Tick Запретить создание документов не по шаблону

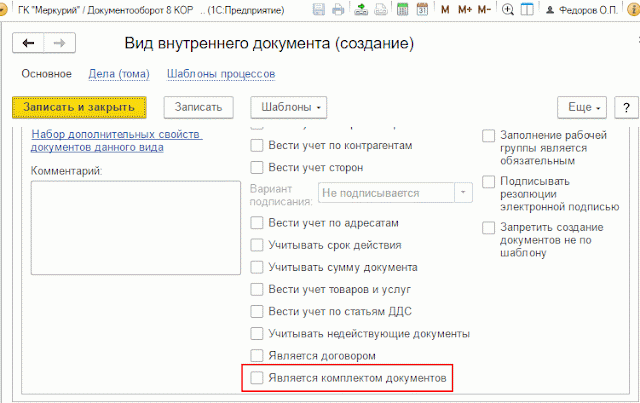click(x=488, y=227)
